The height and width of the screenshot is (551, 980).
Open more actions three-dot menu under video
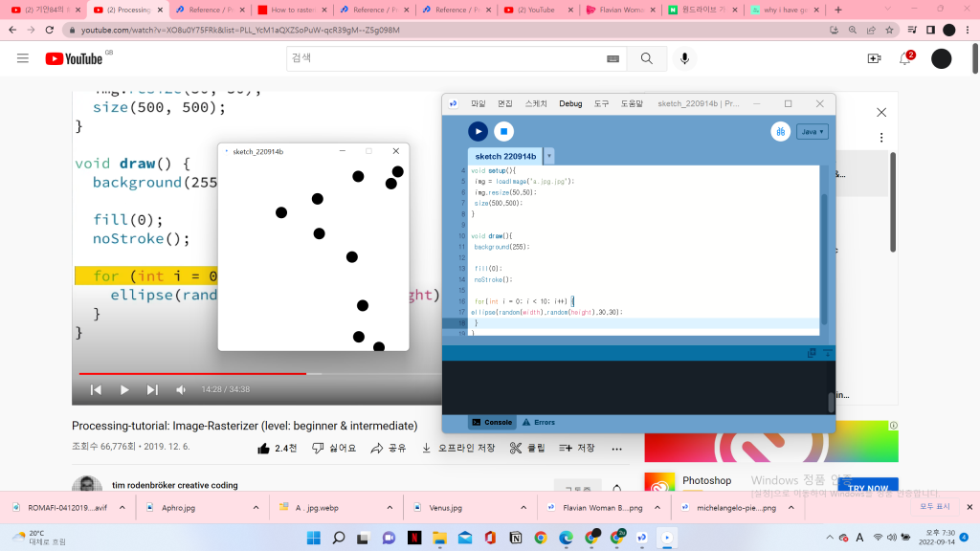(x=617, y=449)
